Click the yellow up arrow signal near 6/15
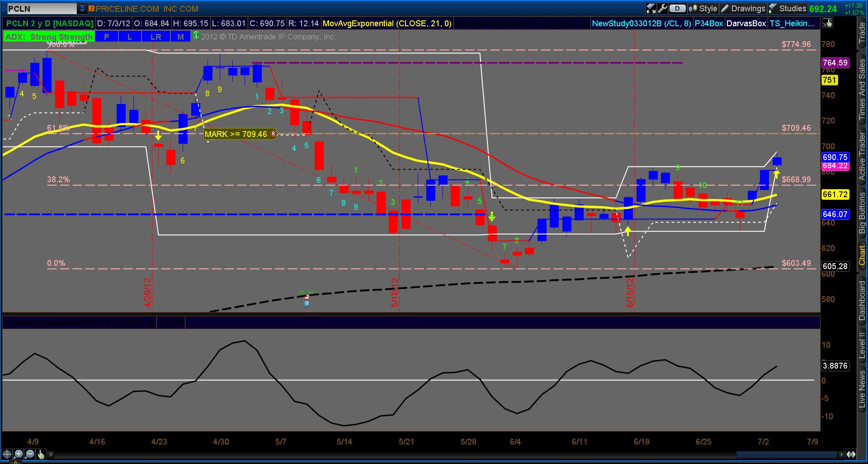Viewport: 868px width, 464px height. 628,231
